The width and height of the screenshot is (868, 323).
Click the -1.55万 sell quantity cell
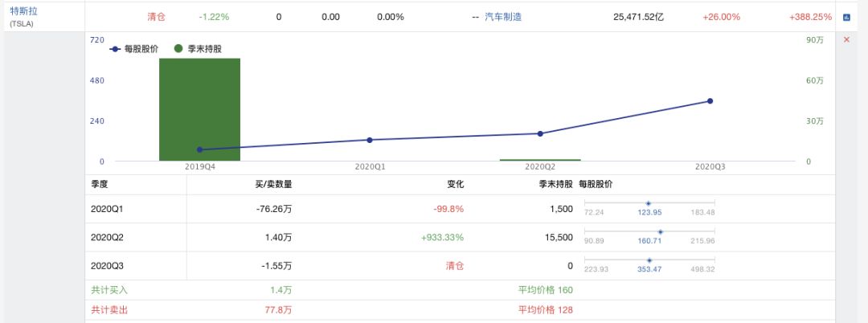[x=276, y=266]
